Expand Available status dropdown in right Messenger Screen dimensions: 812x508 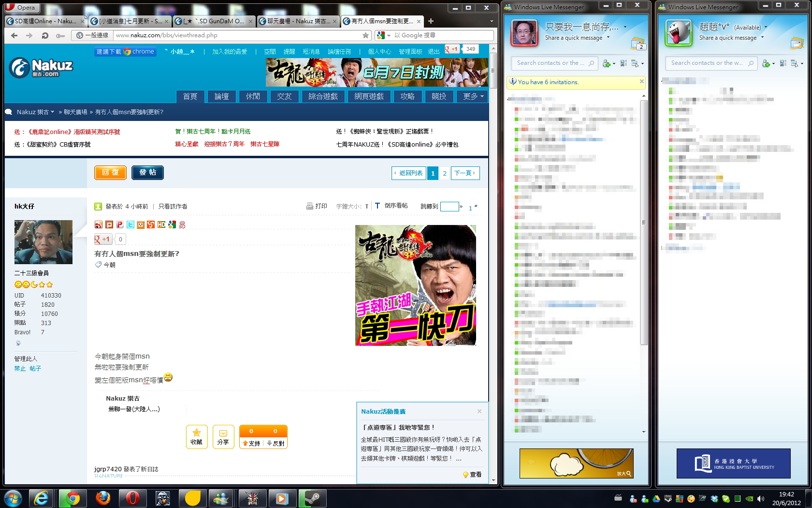point(766,27)
